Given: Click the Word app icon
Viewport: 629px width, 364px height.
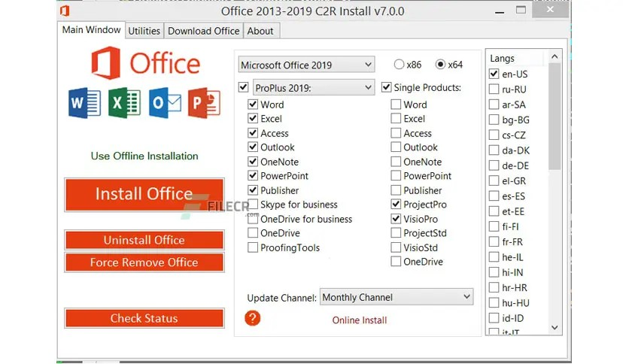Looking at the screenshot, I should click(84, 102).
